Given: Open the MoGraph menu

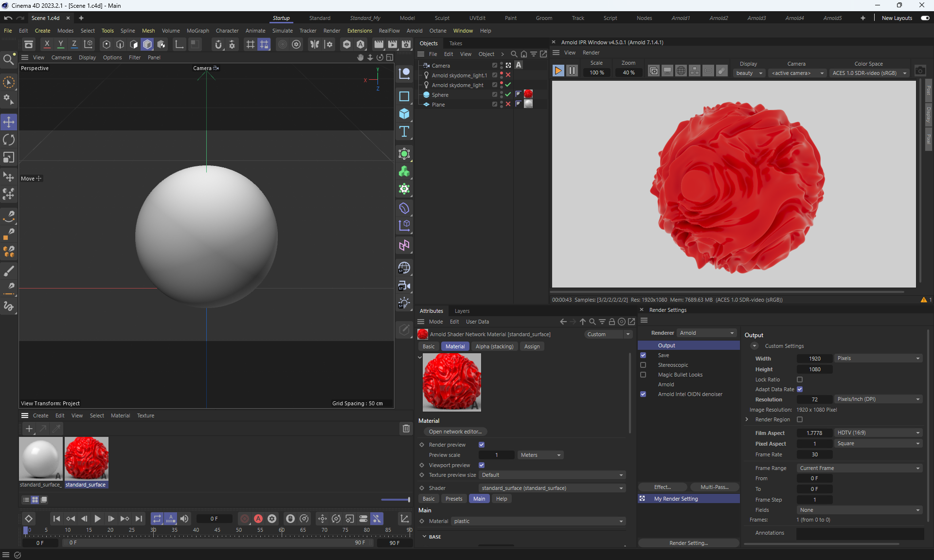Looking at the screenshot, I should 198,31.
